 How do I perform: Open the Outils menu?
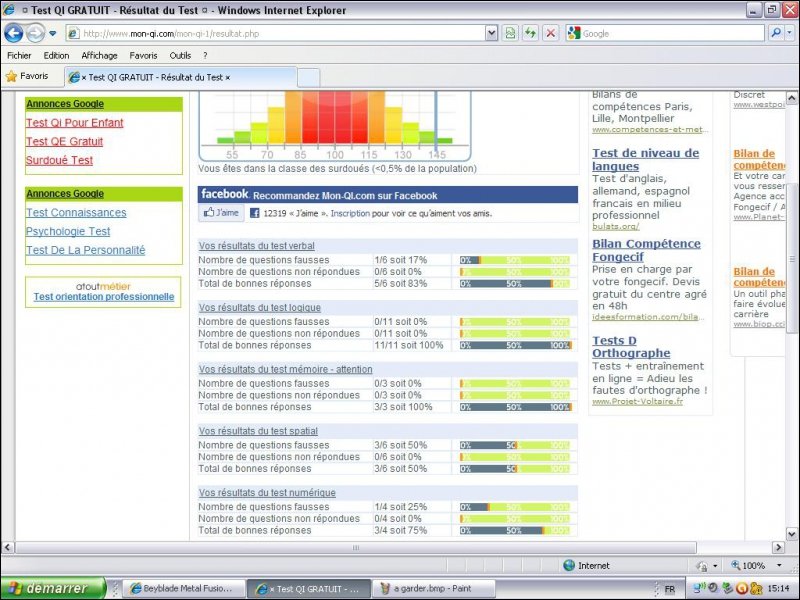point(180,56)
